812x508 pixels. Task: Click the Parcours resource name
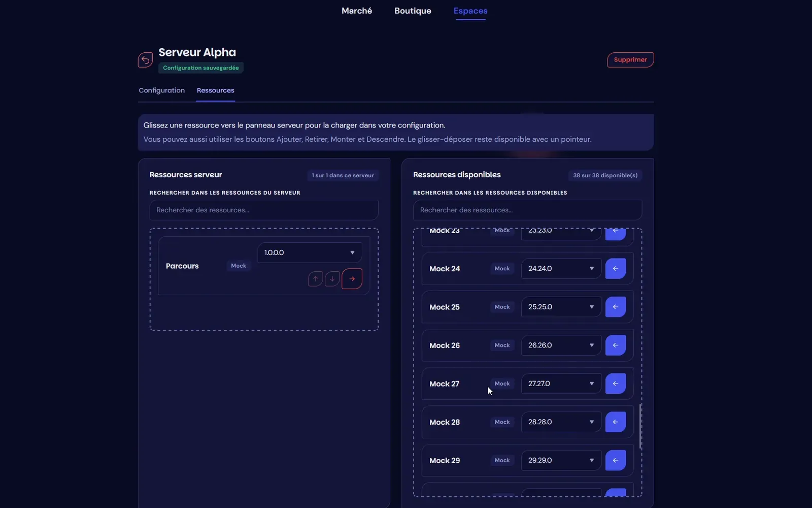[x=182, y=266]
